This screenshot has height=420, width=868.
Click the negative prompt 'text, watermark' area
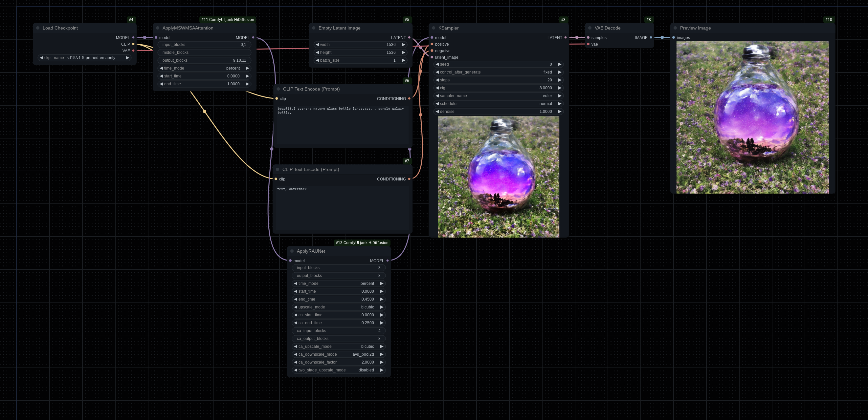342,208
